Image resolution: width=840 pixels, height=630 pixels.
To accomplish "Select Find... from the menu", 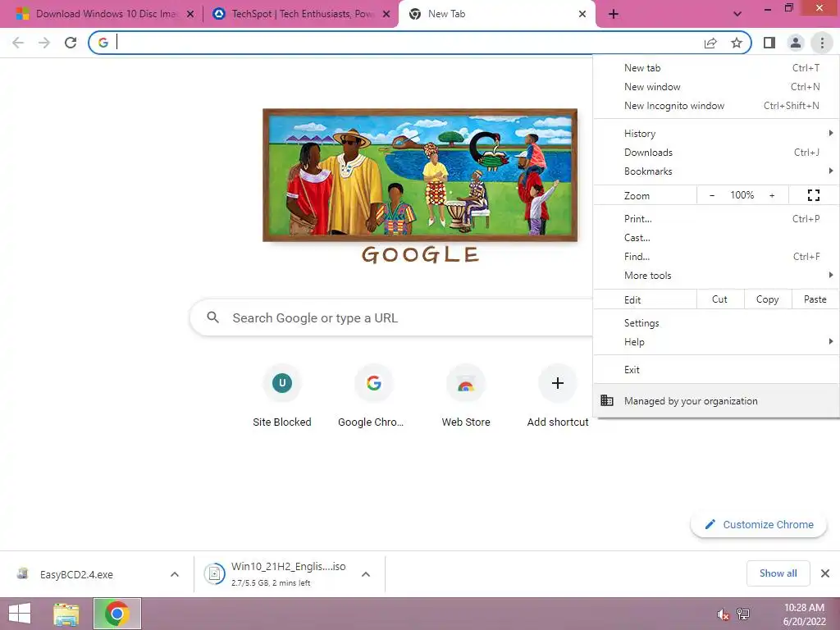I will click(717, 256).
